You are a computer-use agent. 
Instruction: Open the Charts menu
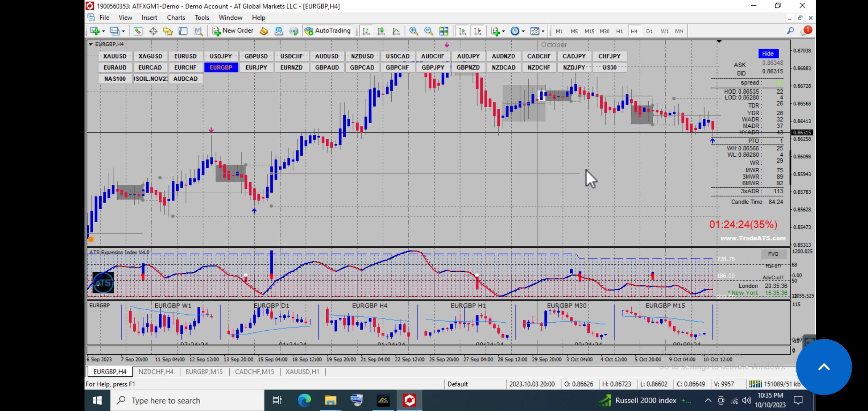click(176, 18)
